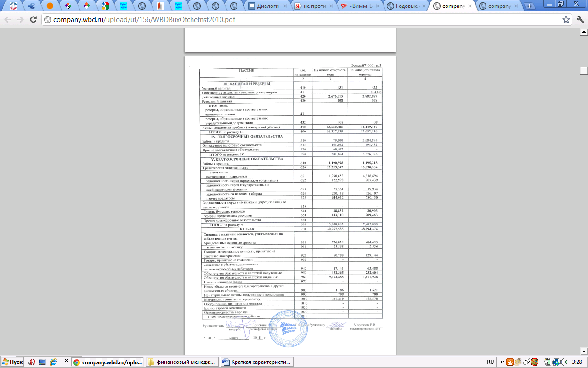Click the value 2,882,987
Image resolution: width=588 pixels, height=368 pixels.
(370, 97)
